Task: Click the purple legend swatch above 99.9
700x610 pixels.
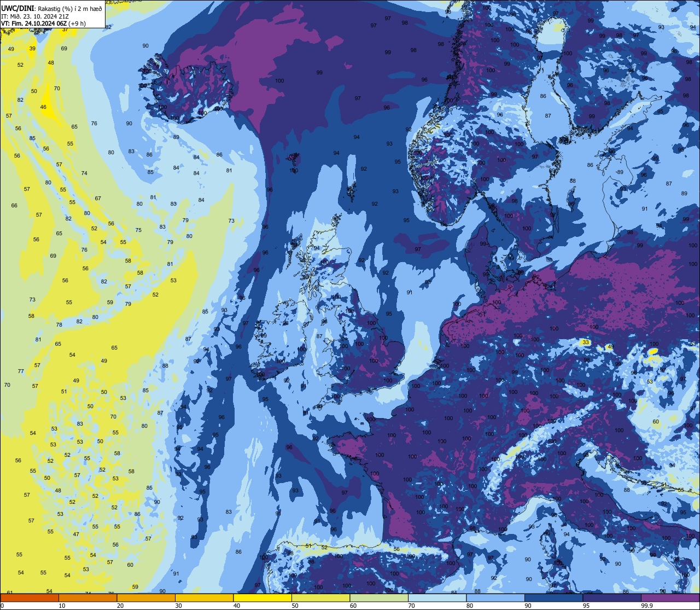Action: coord(670,597)
